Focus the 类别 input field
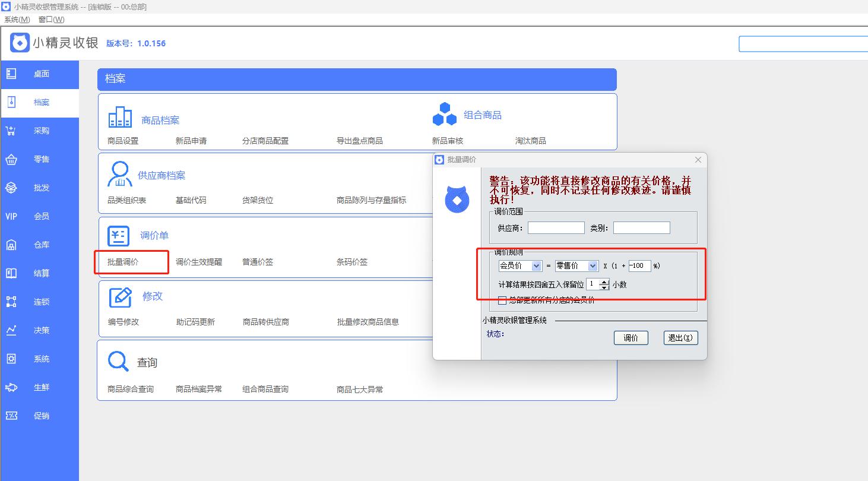The width and height of the screenshot is (868, 481). 642,227
